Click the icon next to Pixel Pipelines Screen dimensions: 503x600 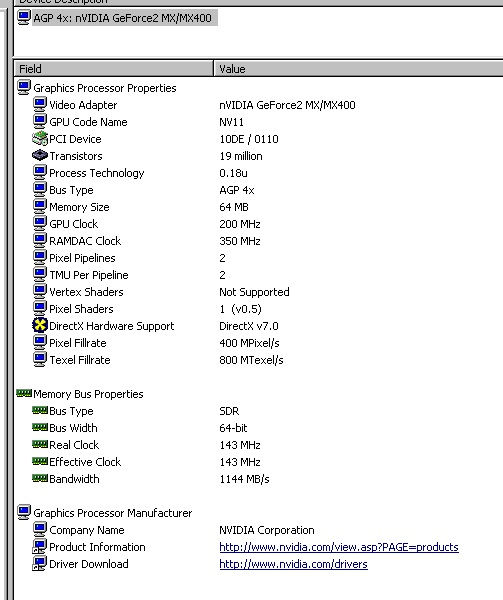coord(40,258)
